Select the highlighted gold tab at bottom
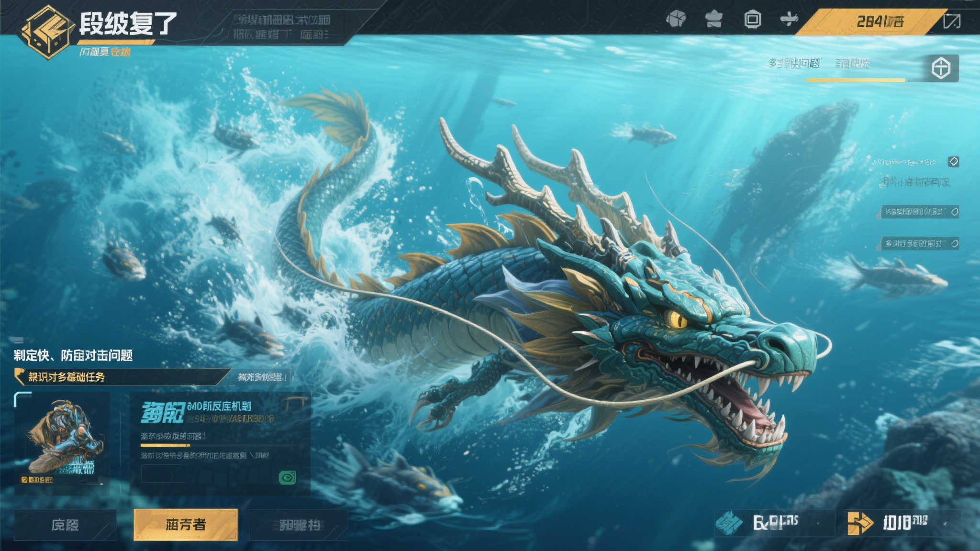Screen dimensions: 980x551 click(x=186, y=525)
